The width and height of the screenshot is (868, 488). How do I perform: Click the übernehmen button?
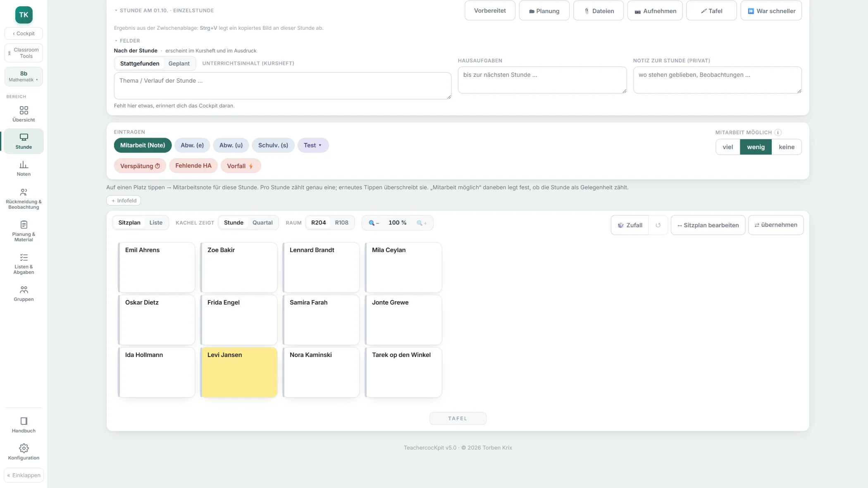[775, 225]
